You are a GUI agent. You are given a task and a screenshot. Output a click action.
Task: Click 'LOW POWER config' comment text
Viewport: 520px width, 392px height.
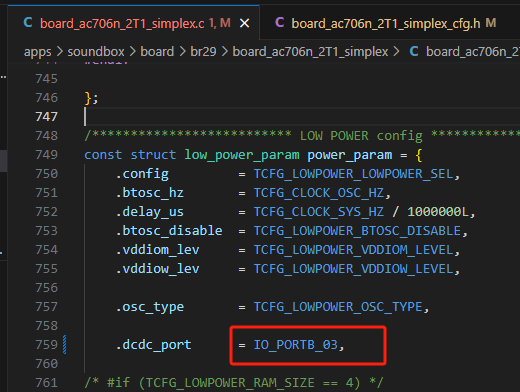point(361,136)
